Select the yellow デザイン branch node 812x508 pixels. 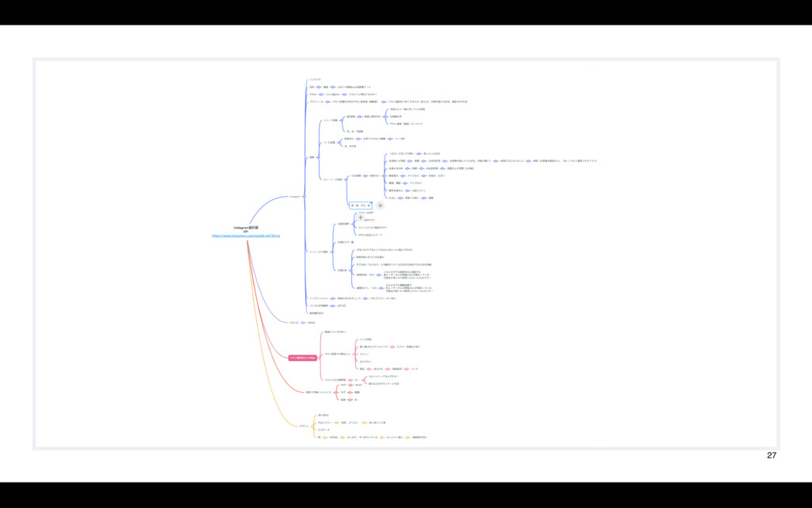click(304, 426)
